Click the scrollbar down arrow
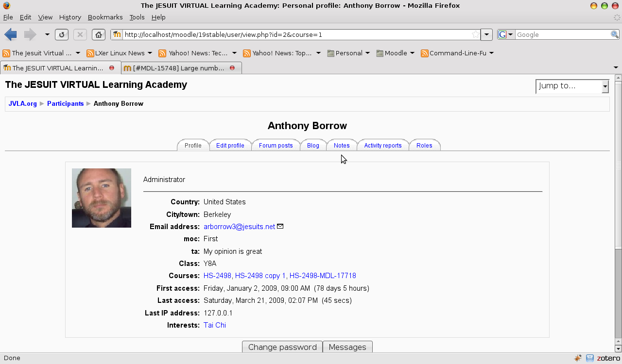622x364 pixels. coord(618,348)
